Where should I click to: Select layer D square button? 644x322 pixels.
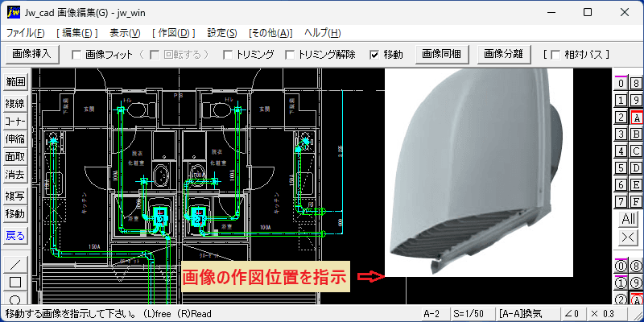636,168
